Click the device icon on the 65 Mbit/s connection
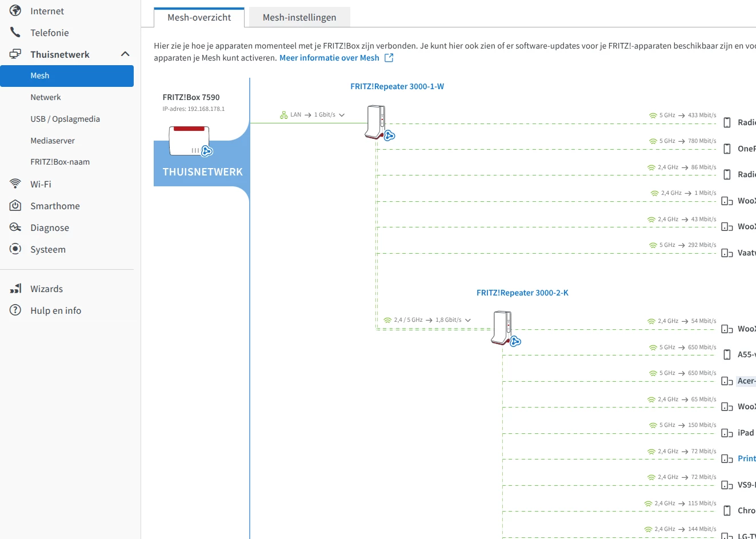This screenshot has height=539, width=756. click(x=727, y=407)
